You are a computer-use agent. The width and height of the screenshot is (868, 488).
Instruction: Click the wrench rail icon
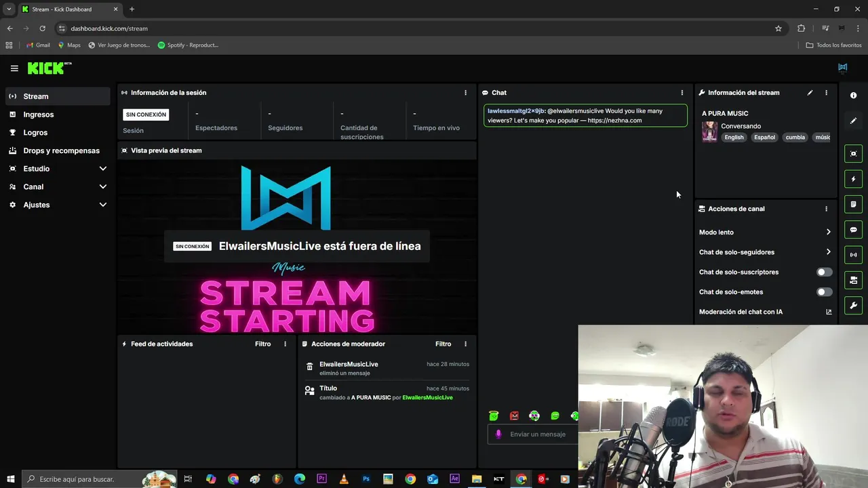pos(853,305)
